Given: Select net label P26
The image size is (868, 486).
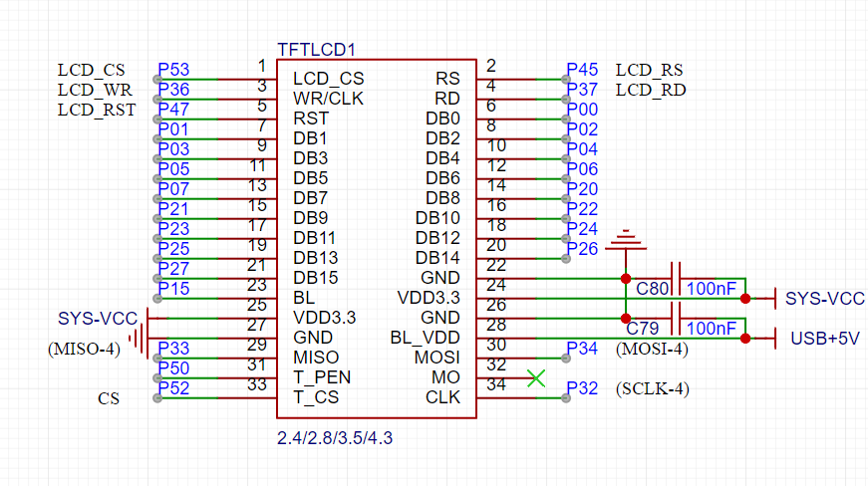Looking at the screenshot, I should [582, 249].
